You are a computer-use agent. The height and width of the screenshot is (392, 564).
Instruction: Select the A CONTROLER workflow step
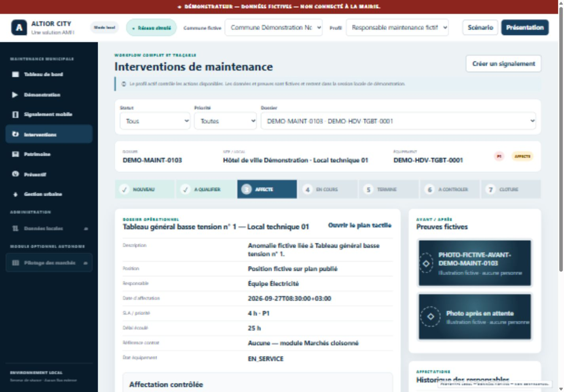click(x=450, y=189)
